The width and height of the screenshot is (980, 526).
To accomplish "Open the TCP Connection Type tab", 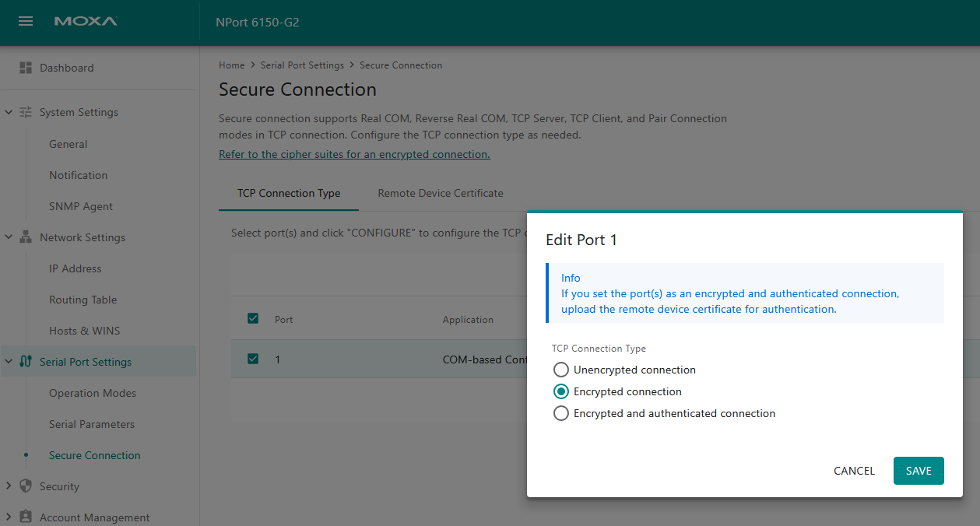I will [289, 193].
